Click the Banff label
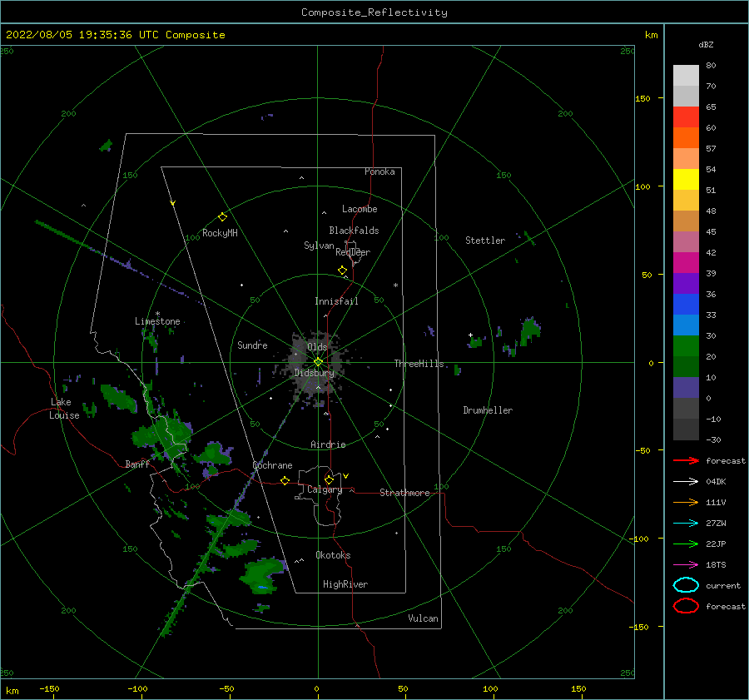749x700 pixels. point(137,464)
